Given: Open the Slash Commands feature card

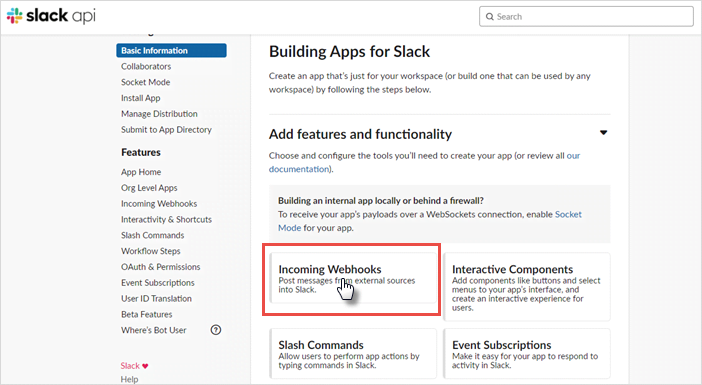Looking at the screenshot, I should (353, 354).
